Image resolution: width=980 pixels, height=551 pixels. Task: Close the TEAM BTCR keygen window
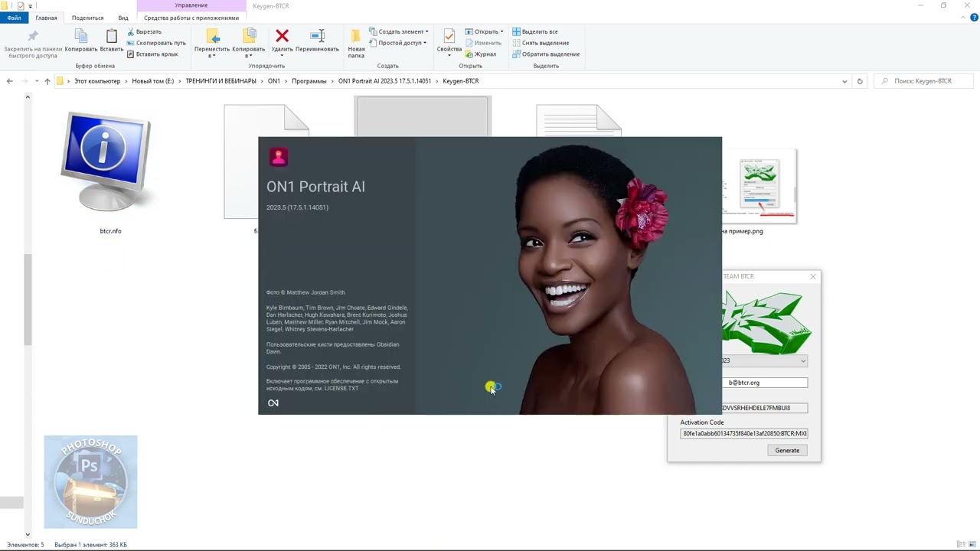[813, 276]
